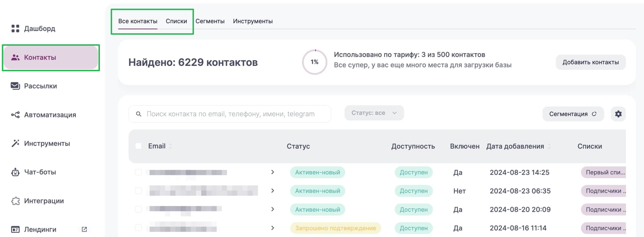Viewport: 644px width, 237px height.
Task: Click the magnifier icon in the search field
Action: (x=138, y=114)
